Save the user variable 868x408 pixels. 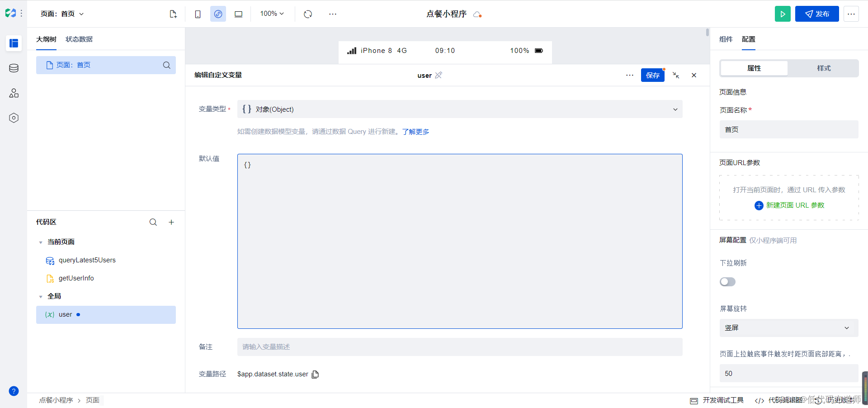click(x=653, y=75)
